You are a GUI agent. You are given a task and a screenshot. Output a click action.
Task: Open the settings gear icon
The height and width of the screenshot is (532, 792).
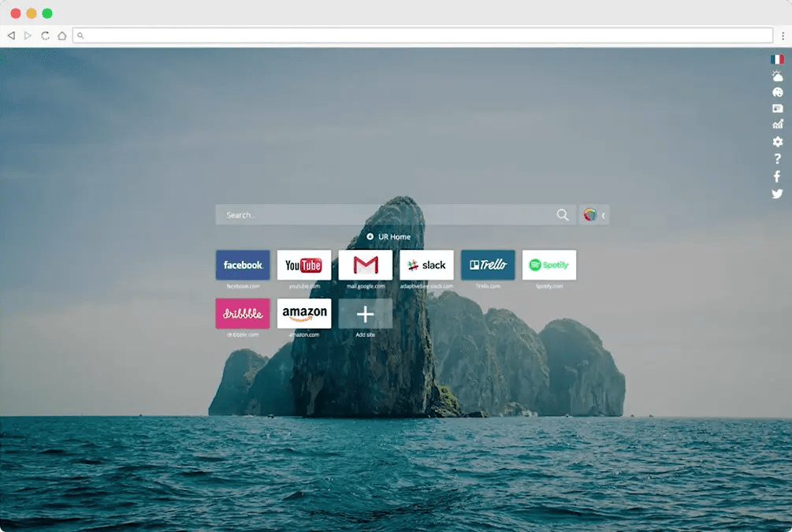[778, 142]
